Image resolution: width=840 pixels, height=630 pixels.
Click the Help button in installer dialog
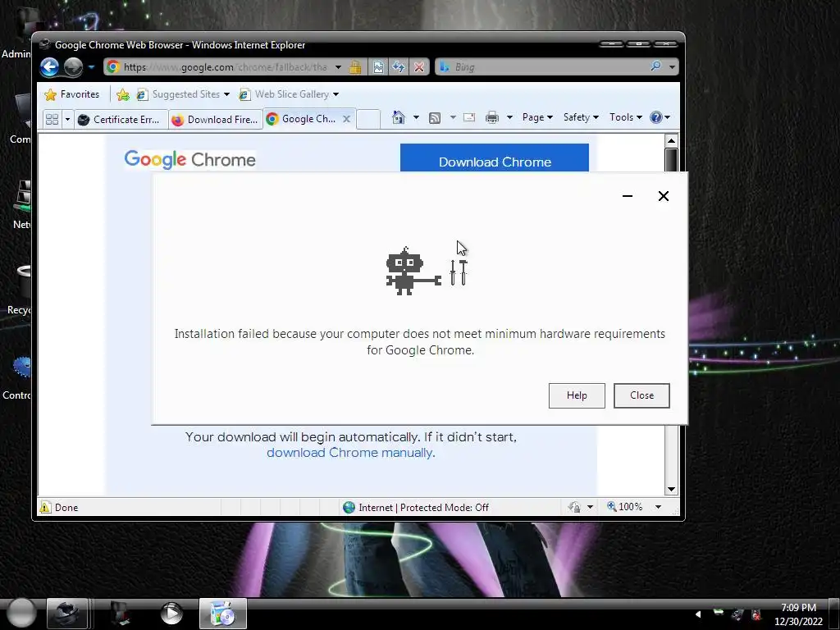577,395
